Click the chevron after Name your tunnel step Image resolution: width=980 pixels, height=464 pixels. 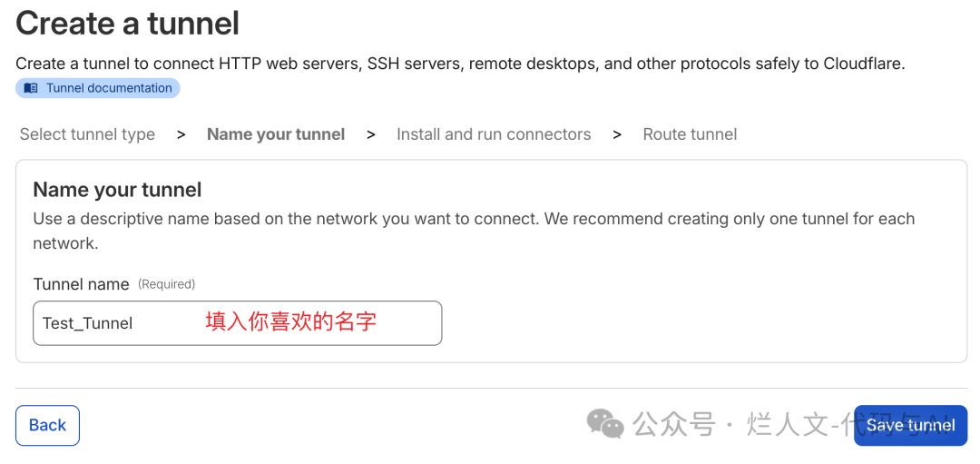[370, 134]
